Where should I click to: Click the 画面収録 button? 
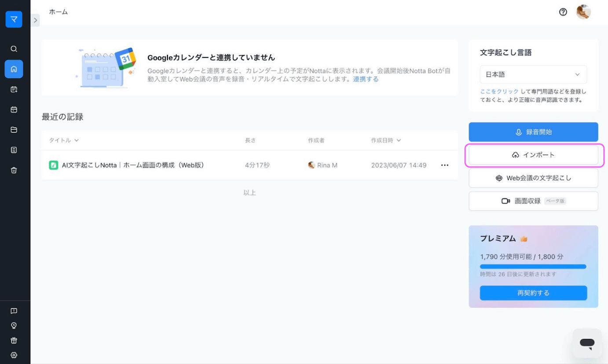[533, 201]
